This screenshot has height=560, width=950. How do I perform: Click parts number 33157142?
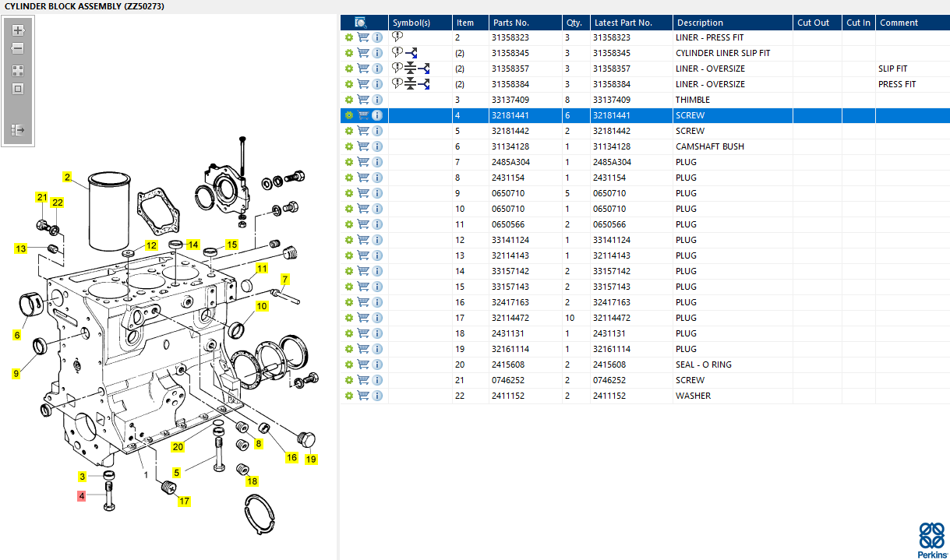coord(510,271)
